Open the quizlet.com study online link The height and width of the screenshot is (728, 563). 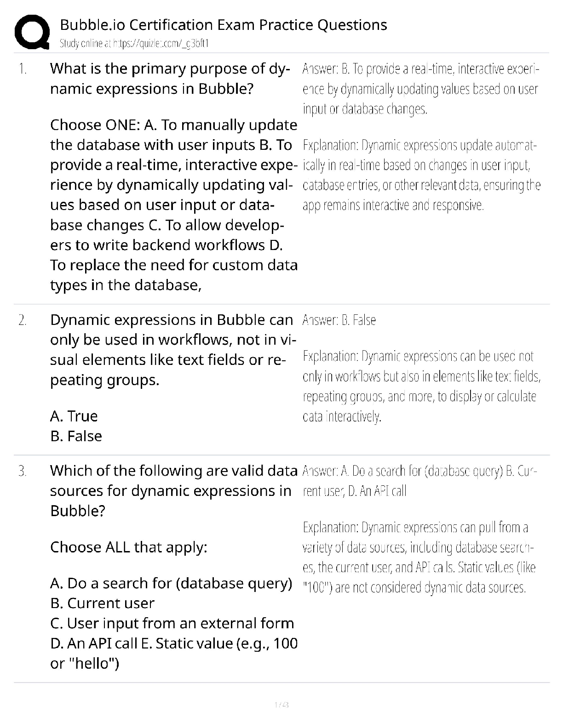(135, 44)
